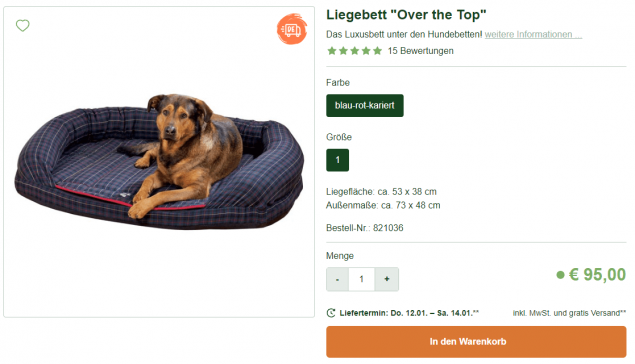
Task: Click the Menge quantity input field
Action: click(x=362, y=279)
